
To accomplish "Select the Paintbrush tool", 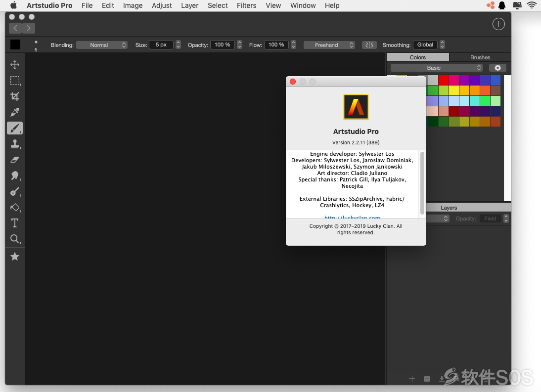I will coord(15,128).
